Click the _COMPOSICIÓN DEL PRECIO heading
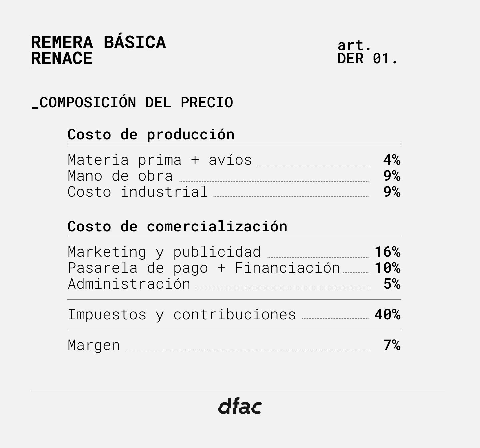Screen dimensions: 480x448 coord(132,102)
